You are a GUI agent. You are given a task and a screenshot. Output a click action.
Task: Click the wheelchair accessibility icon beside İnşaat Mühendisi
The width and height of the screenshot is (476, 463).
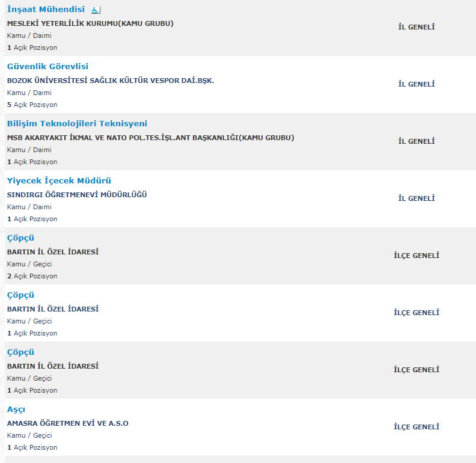pos(96,10)
